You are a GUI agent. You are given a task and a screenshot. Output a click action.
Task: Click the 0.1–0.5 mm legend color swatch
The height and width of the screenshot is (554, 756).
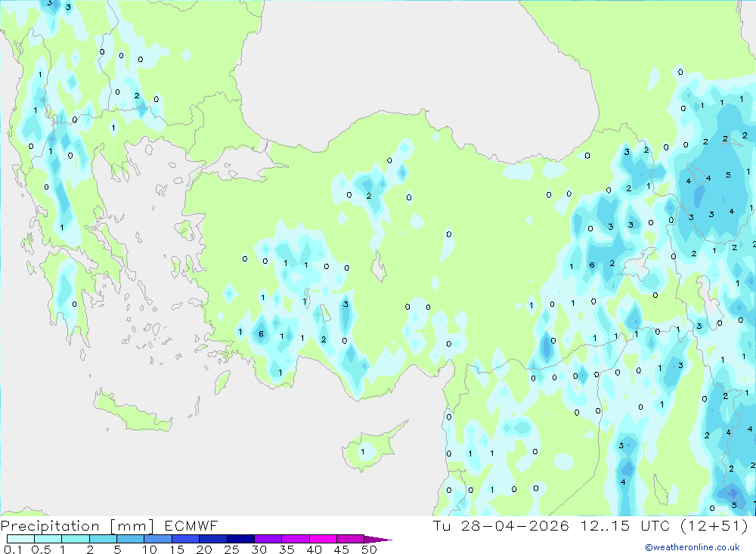click(20, 539)
